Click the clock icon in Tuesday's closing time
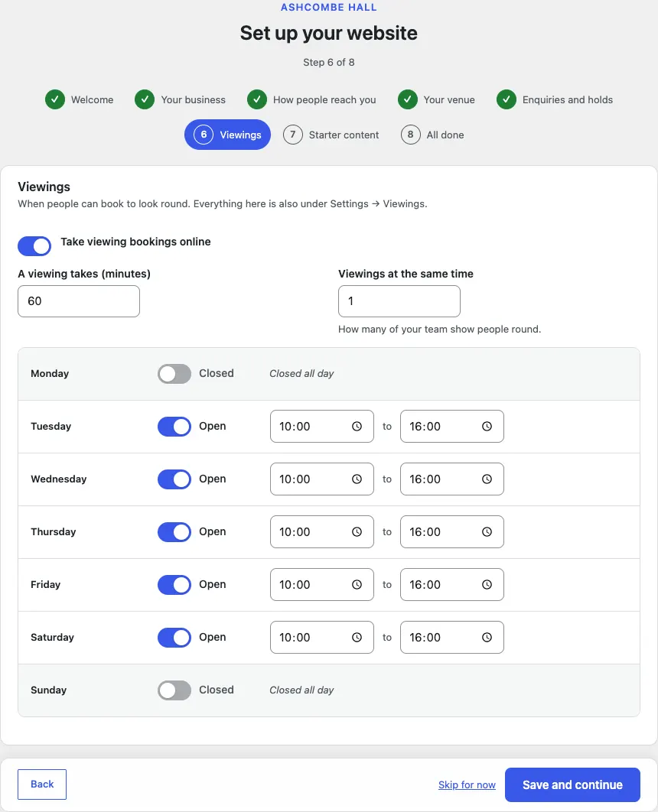Image resolution: width=658 pixels, height=812 pixels. coord(487,426)
